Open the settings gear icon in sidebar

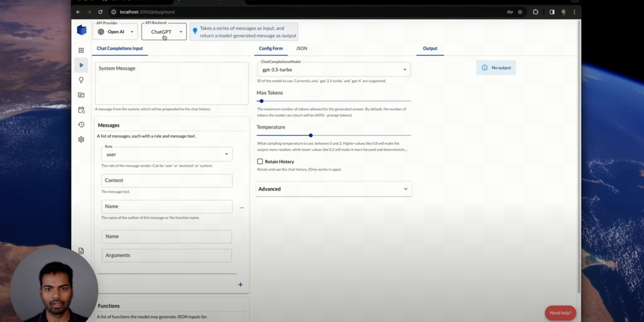[81, 139]
